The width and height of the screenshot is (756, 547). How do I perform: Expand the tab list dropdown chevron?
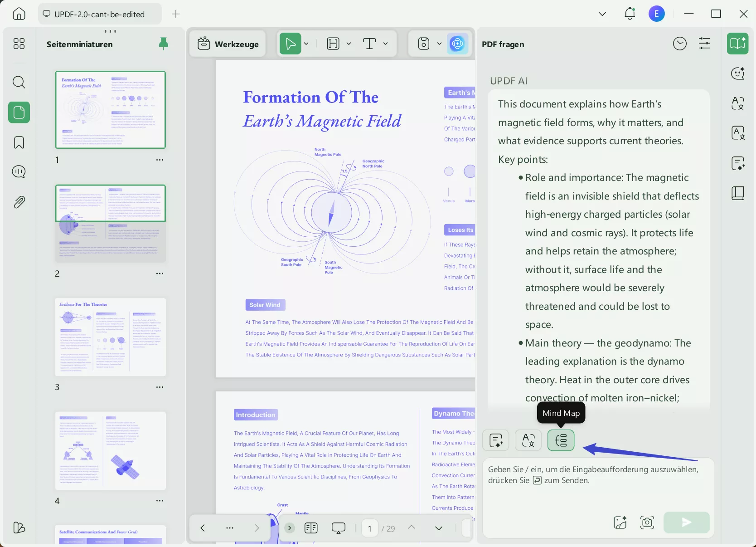click(x=602, y=14)
